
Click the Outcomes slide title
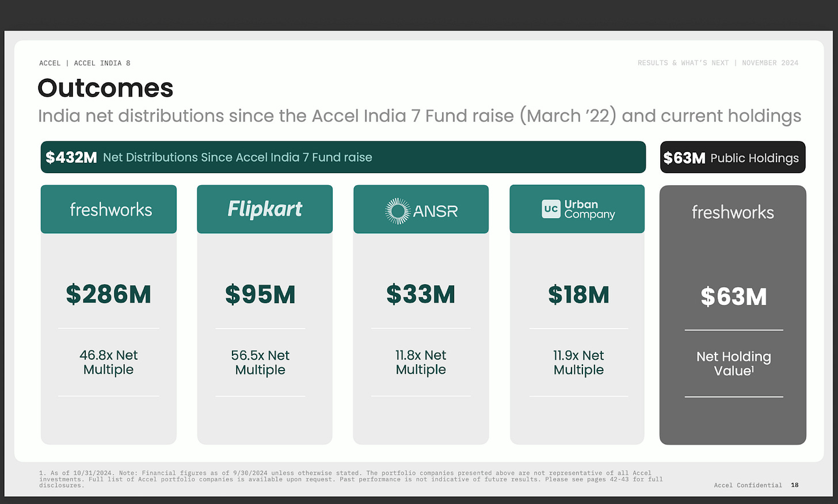click(x=105, y=88)
